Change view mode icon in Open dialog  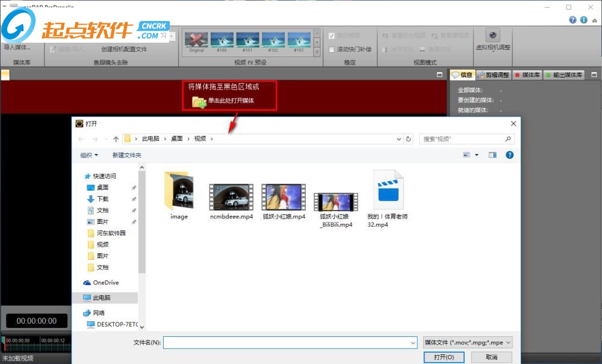pos(467,155)
